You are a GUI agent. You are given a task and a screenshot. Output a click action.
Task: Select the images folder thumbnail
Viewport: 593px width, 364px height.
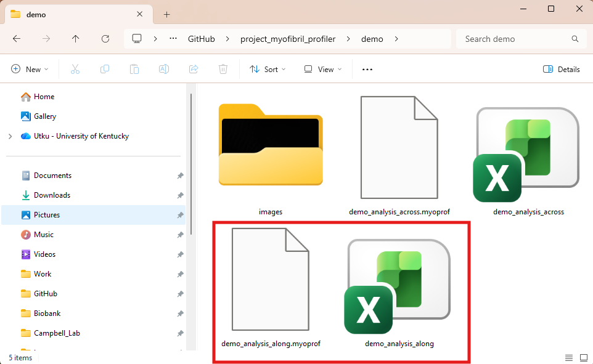271,144
